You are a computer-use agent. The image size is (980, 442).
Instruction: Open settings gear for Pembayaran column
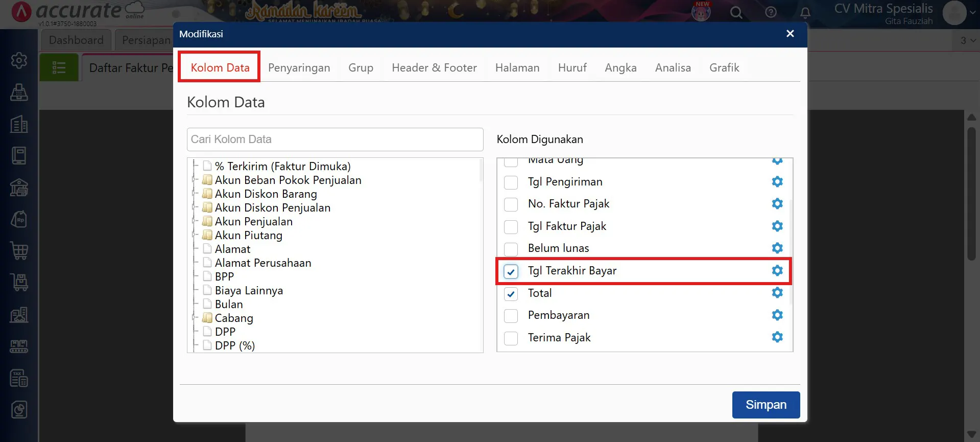[x=777, y=315]
